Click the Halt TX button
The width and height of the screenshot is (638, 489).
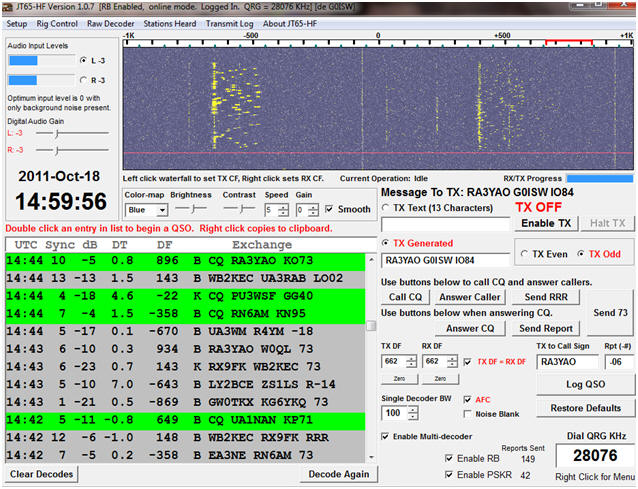pos(607,223)
